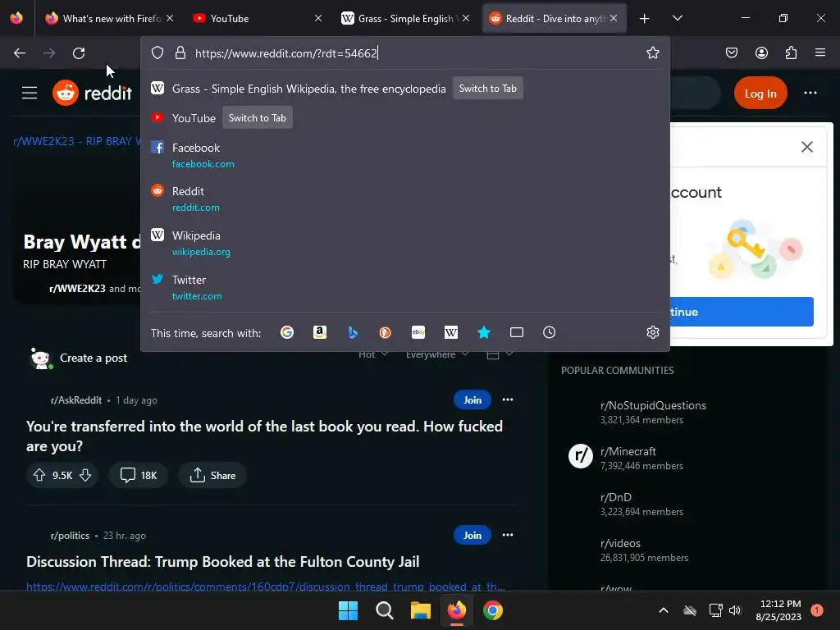This screenshot has width=840, height=630.
Task: Close the account sign-in popup
Action: [x=807, y=147]
